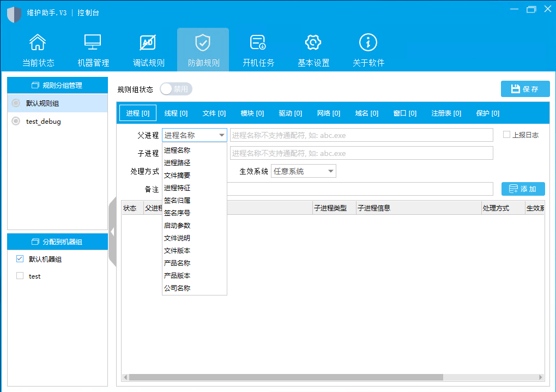556x392 pixels.
Task: Choose 产品版本 in dropdown list
Action: point(194,276)
